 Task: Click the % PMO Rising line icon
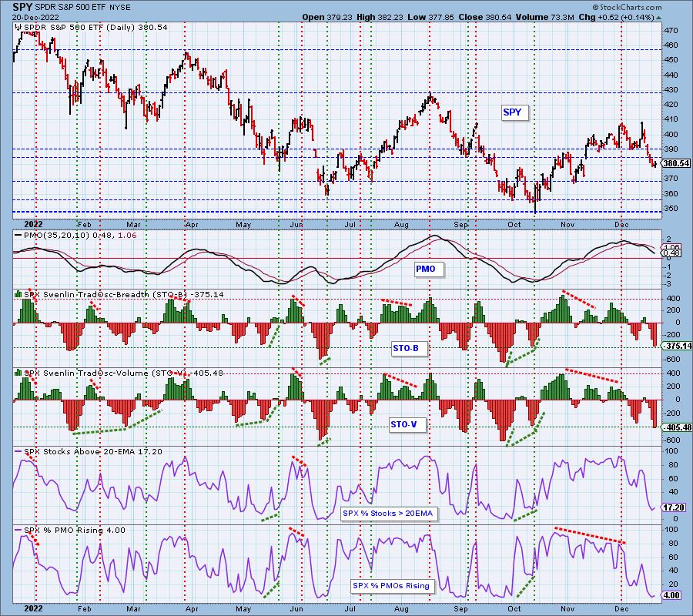18,531
